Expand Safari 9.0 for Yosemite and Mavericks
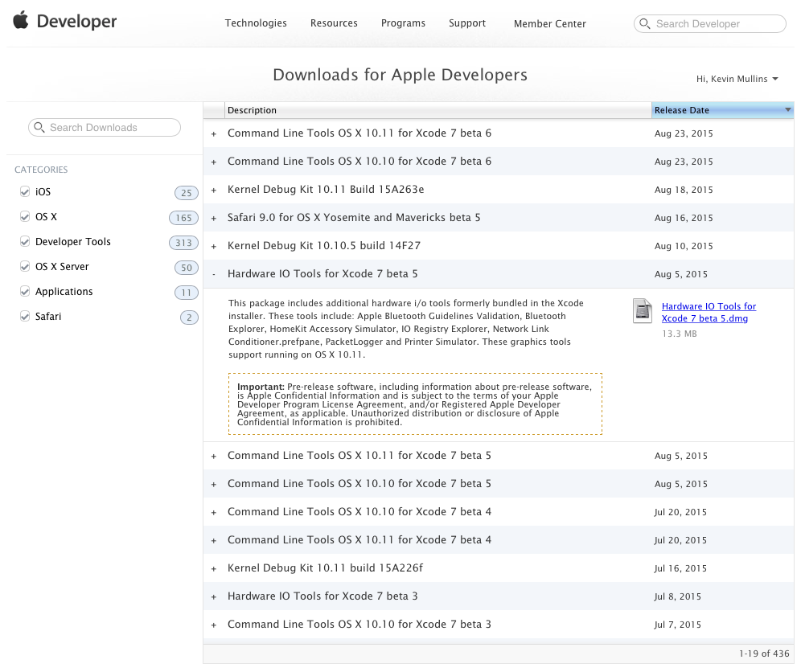801x672 pixels. [x=213, y=218]
